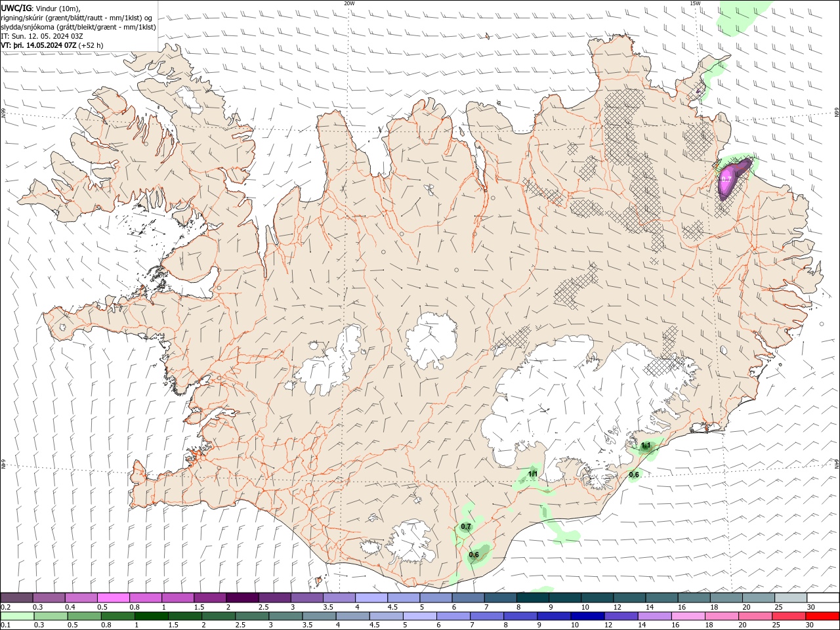
Task: Click the 'UWC/IG: Vindur (10m),' title text
Action: pyautogui.click(x=41, y=8)
